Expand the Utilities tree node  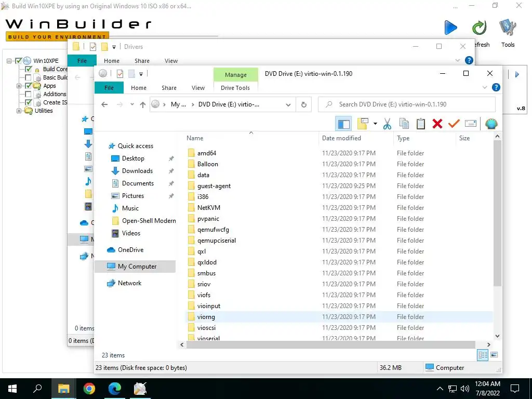(x=19, y=111)
